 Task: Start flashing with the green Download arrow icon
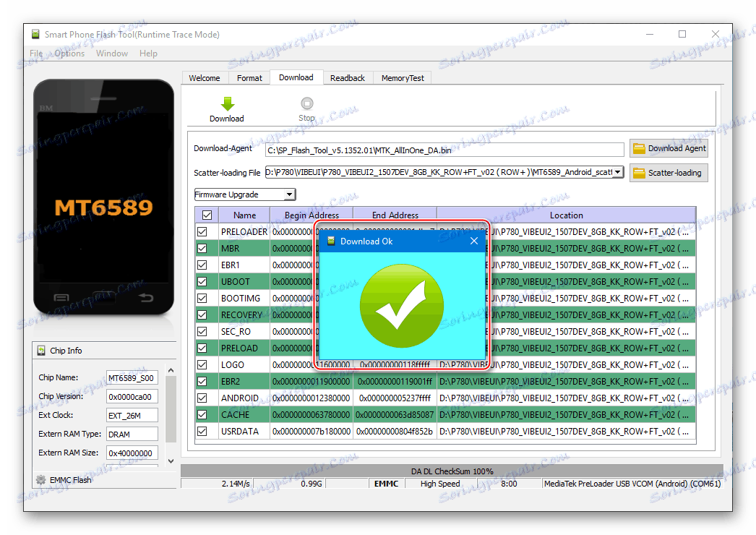coord(226,103)
